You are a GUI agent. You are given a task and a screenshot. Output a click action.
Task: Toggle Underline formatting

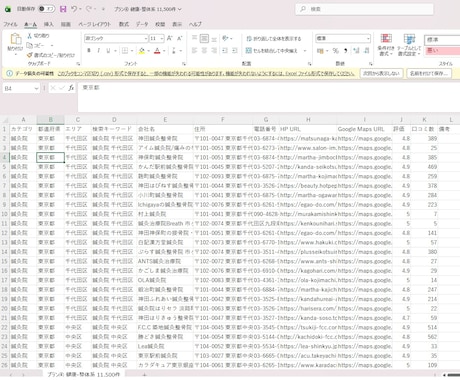coord(108,51)
